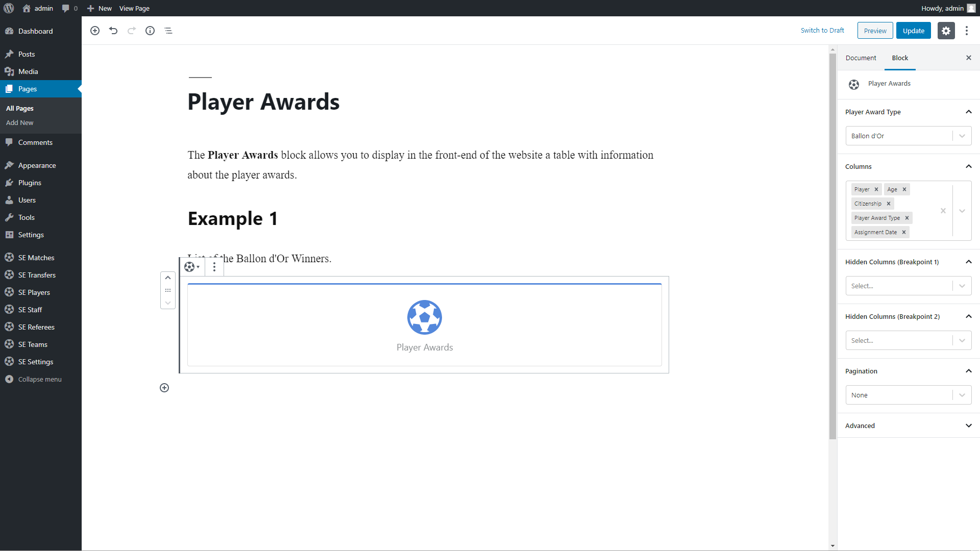Click block type soccer ball switcher icon

pyautogui.click(x=191, y=267)
